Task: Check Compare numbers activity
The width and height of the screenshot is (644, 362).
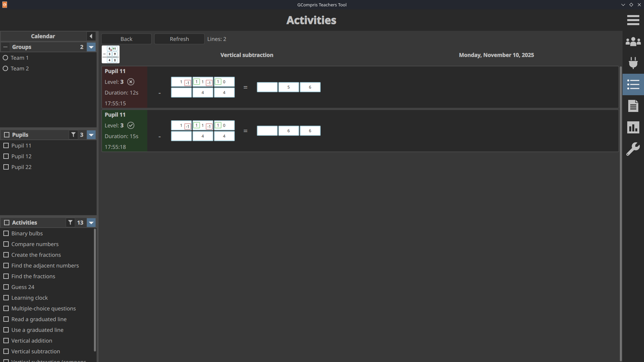Action: pyautogui.click(x=6, y=244)
